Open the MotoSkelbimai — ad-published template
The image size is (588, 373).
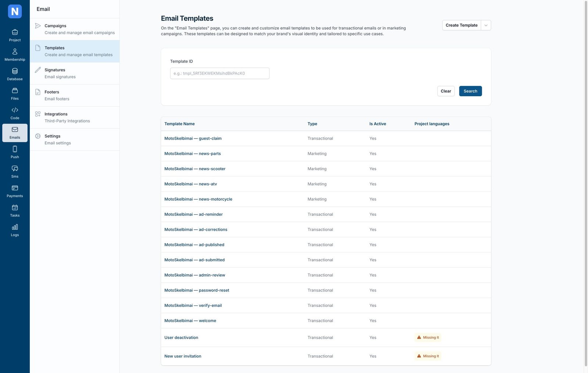[x=194, y=245]
